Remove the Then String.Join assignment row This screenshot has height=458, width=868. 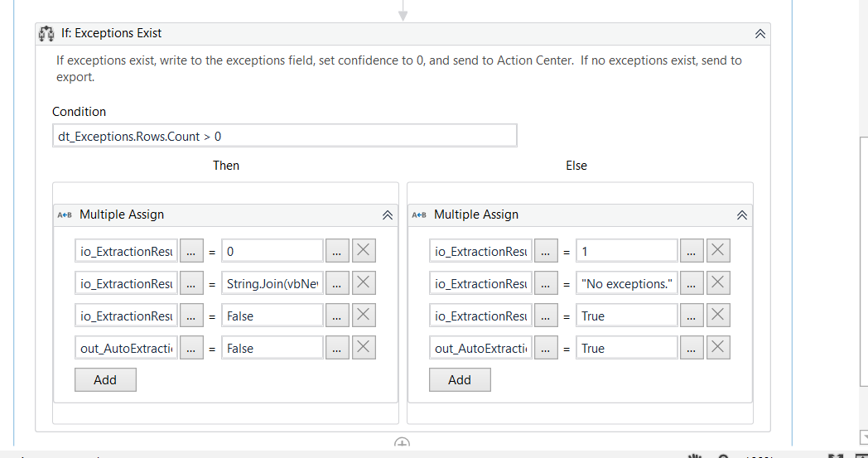coord(363,283)
